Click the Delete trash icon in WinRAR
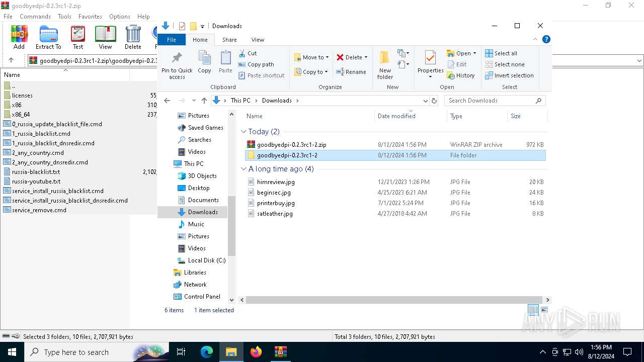Viewport: 644px width, 362px height. pos(133,38)
